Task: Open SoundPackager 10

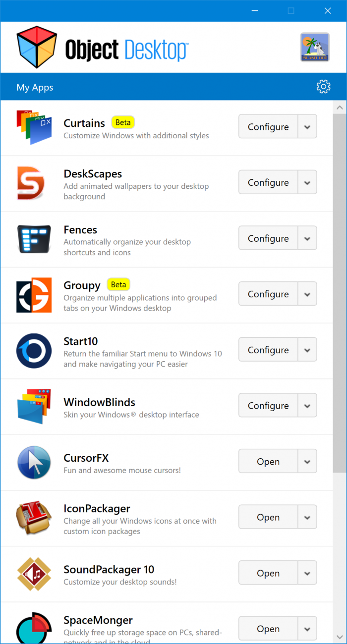Action: click(x=268, y=573)
